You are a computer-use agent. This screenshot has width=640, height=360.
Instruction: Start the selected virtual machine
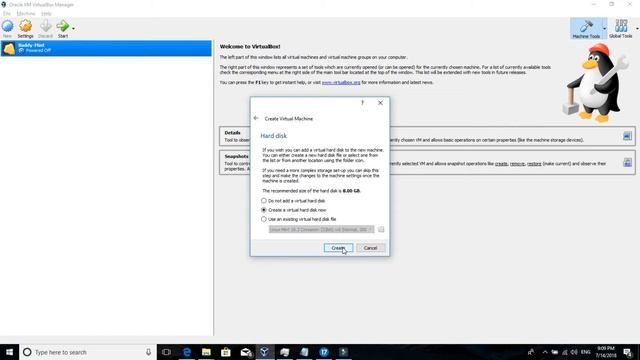click(63, 28)
